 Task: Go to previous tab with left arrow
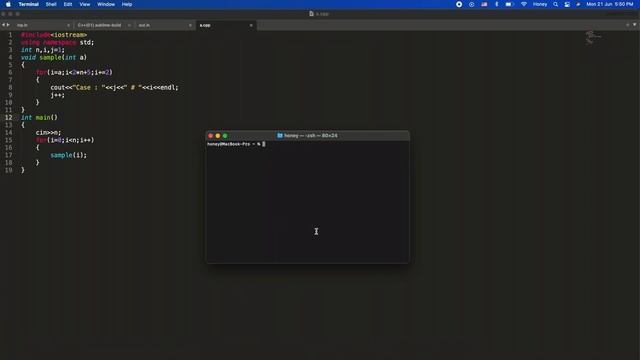[x=3, y=25]
